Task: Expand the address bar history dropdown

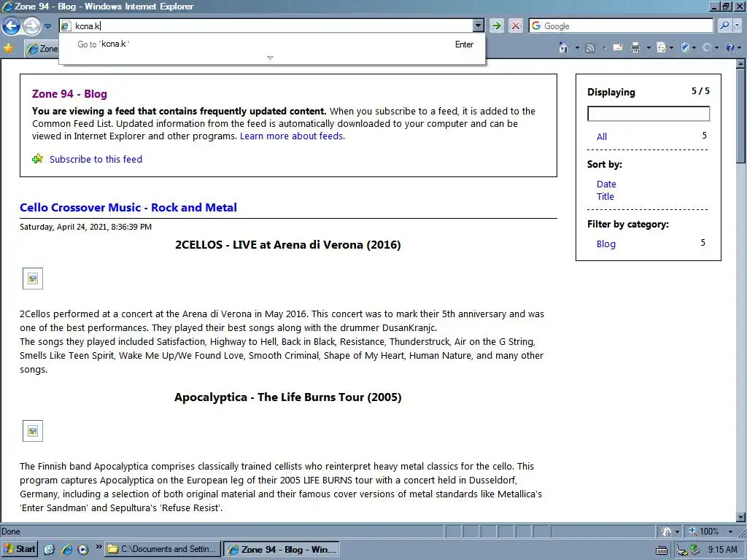Action: [479, 26]
